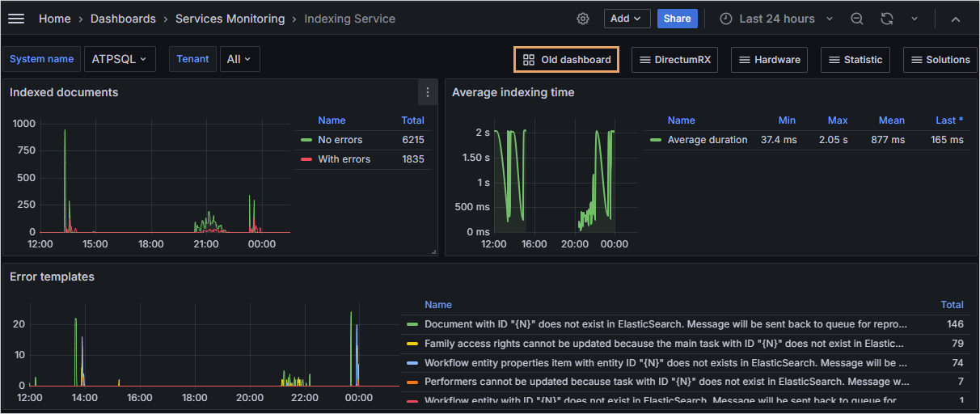Expand the System name ATPSQL dropdown
Screen dimensions: 980x414
point(120,59)
